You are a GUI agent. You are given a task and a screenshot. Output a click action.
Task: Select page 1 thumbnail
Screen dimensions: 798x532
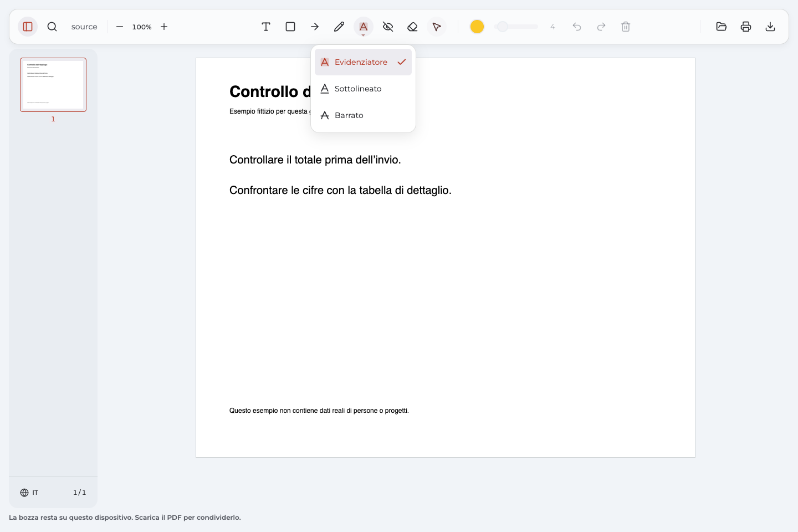tap(53, 85)
